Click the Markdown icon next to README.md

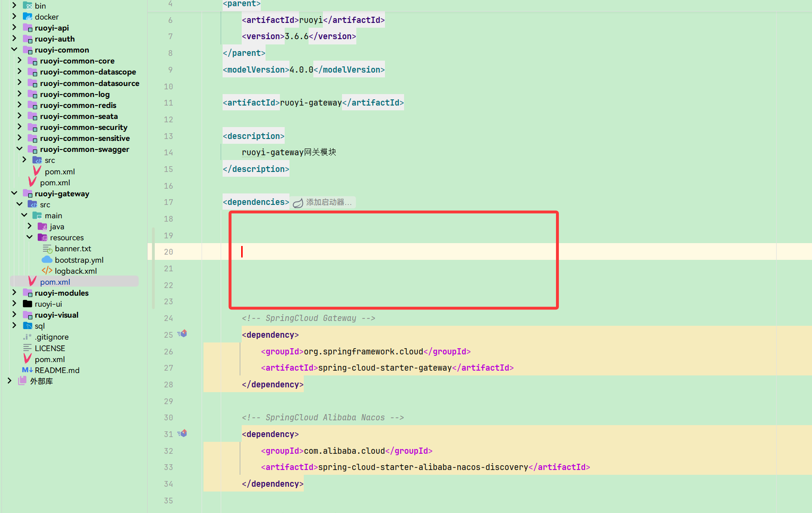(x=26, y=370)
